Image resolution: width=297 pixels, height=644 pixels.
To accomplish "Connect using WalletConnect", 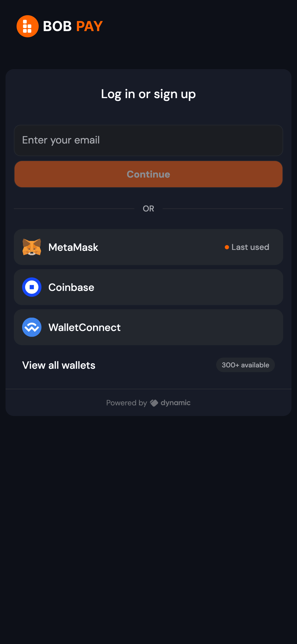I will 148,327.
